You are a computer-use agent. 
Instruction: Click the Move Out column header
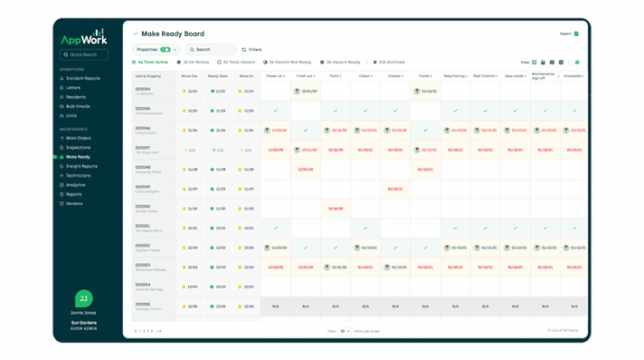[x=189, y=76]
